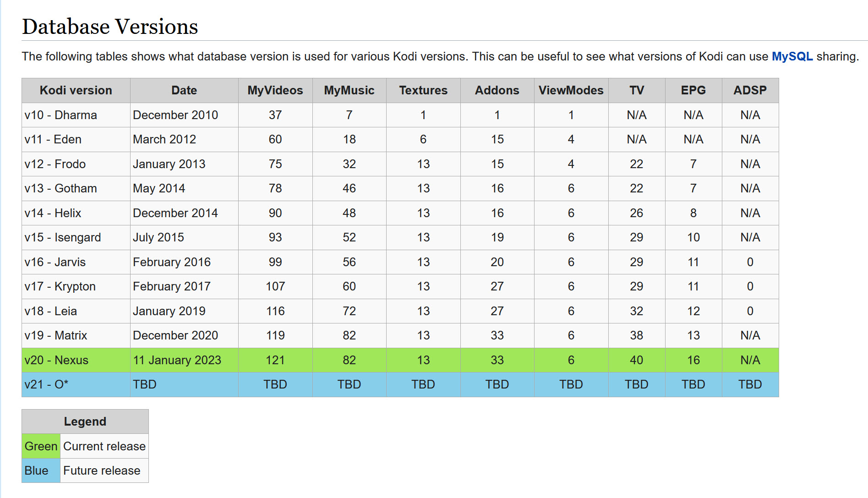
Task: Click MyVideos value 37 for Dharma
Action: point(275,115)
